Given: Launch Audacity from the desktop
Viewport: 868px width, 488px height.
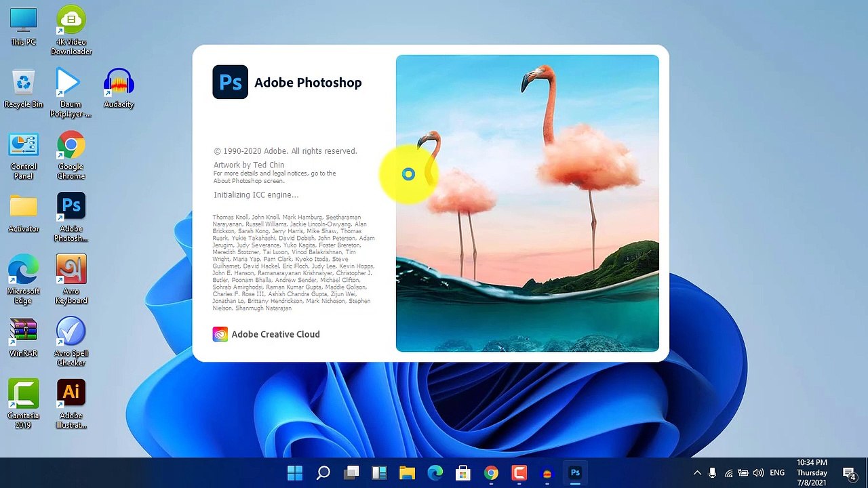Looking at the screenshot, I should click(x=119, y=83).
